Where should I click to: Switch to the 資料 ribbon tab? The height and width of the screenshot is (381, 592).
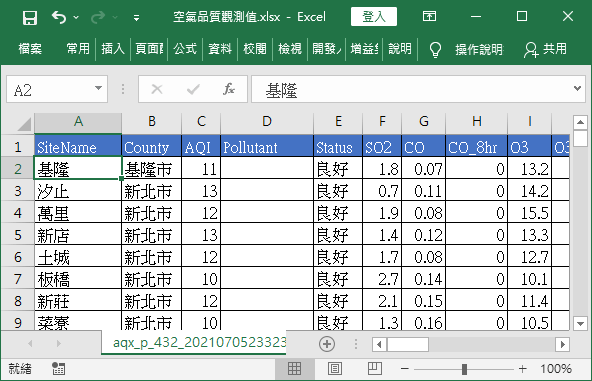click(220, 49)
